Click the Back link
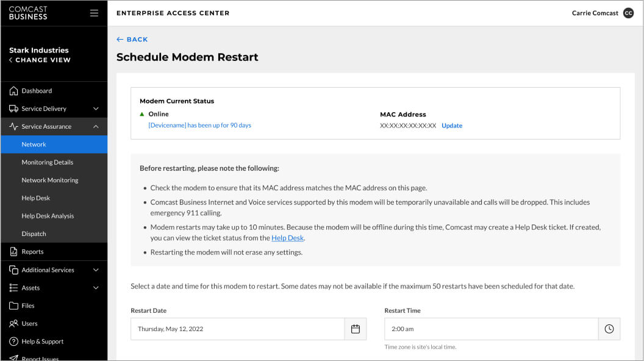644x361 pixels. [132, 40]
